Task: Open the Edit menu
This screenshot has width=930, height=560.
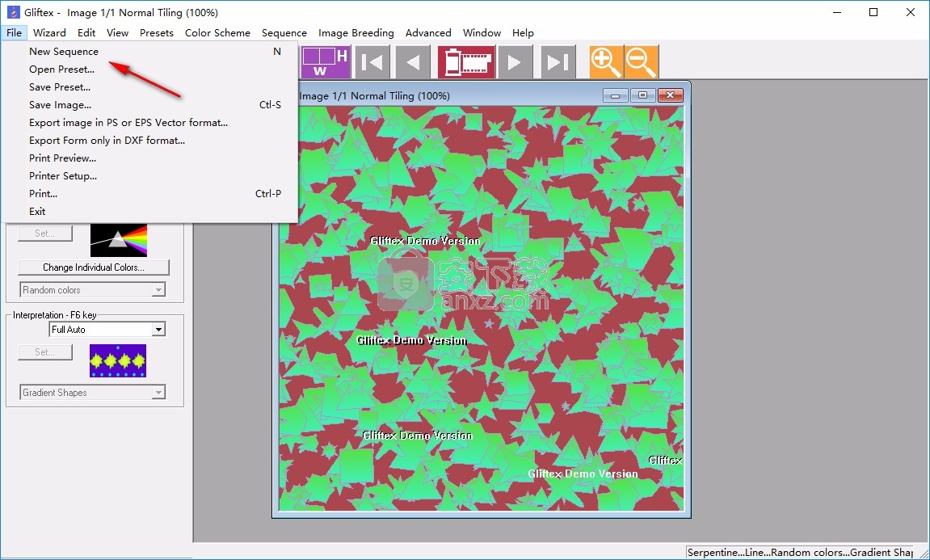Action: [86, 32]
